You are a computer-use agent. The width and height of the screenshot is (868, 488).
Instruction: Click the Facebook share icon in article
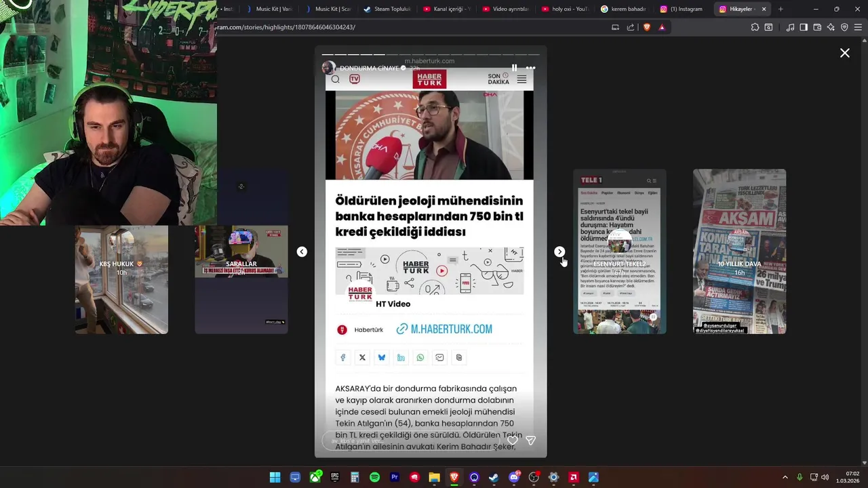[x=343, y=357]
